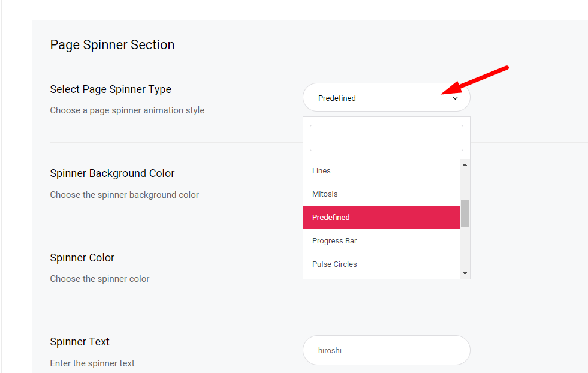Select the Progress Bar spinner type
This screenshot has width=588, height=373.
click(x=381, y=241)
